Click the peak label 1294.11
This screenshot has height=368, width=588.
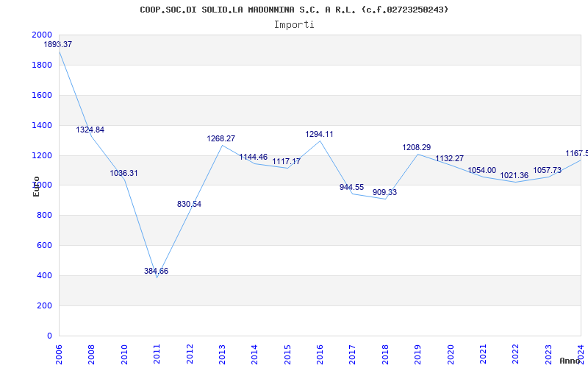click(319, 135)
